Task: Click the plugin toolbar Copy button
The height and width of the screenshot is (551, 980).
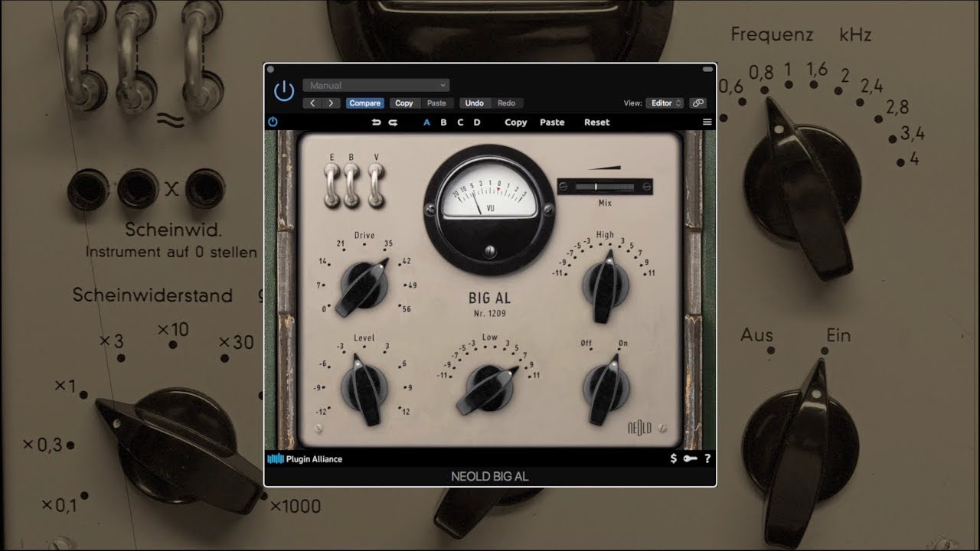Action: pyautogui.click(x=516, y=122)
